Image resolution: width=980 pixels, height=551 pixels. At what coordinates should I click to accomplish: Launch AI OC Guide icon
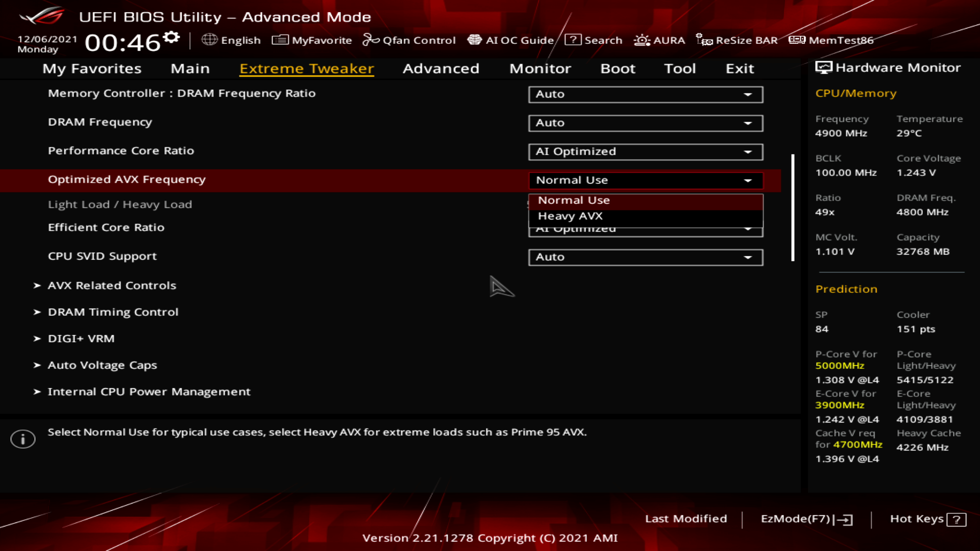[x=474, y=40]
